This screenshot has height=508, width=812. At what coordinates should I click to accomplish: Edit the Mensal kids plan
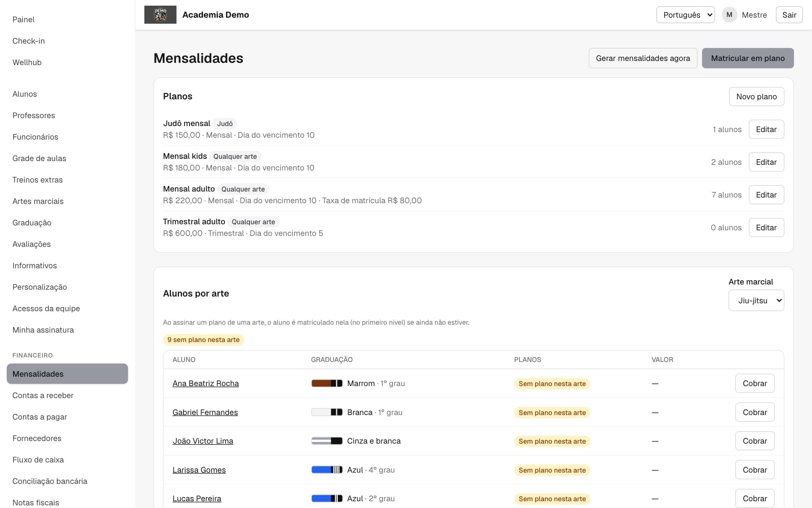coord(766,162)
